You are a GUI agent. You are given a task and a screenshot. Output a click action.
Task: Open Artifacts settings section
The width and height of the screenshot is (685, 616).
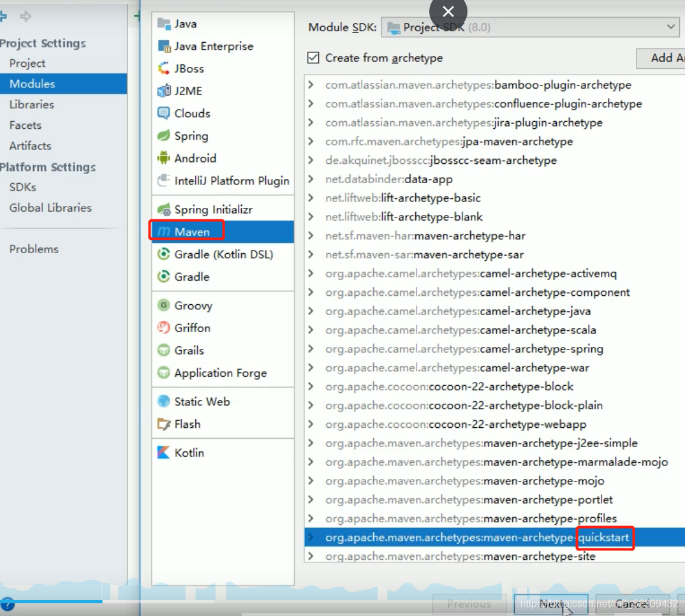pos(30,146)
